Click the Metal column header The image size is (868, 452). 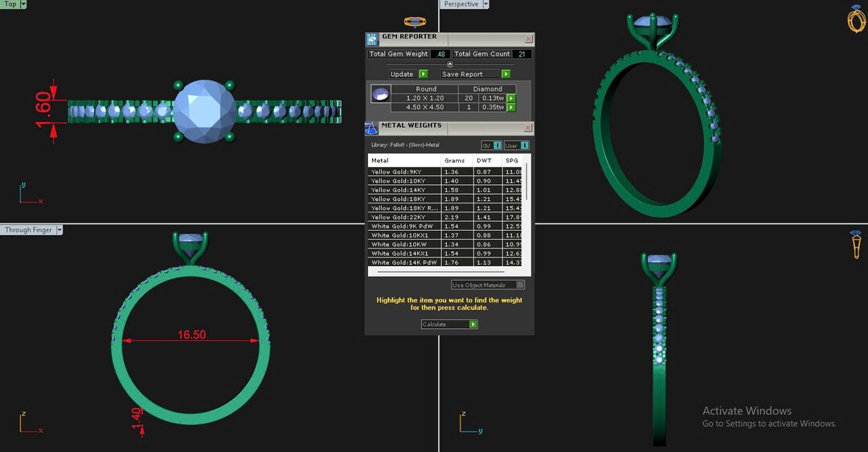(x=404, y=161)
